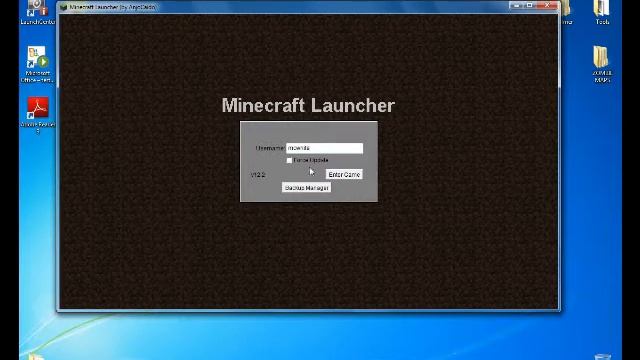Click the Minecraft Launcher title bar icon

(63, 7)
